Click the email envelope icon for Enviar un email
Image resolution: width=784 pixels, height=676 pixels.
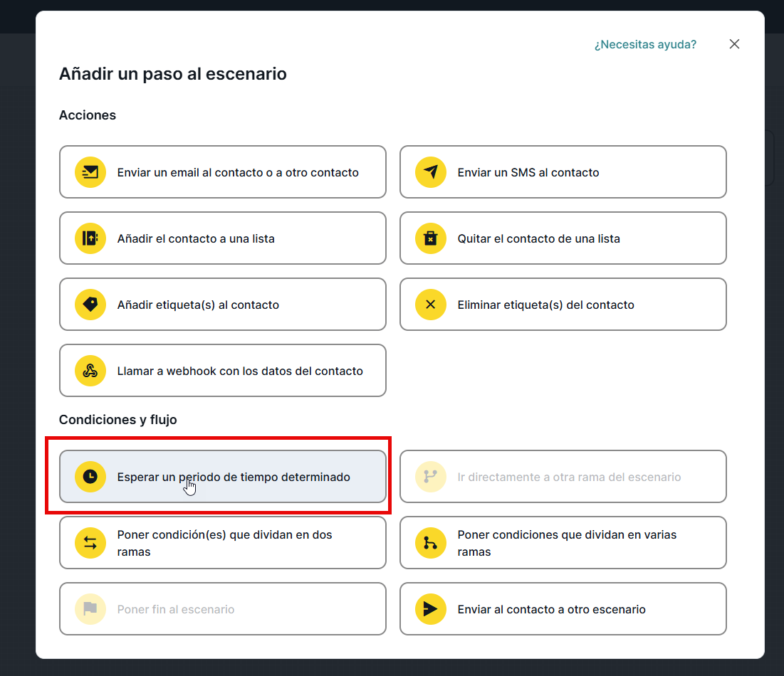tap(90, 172)
